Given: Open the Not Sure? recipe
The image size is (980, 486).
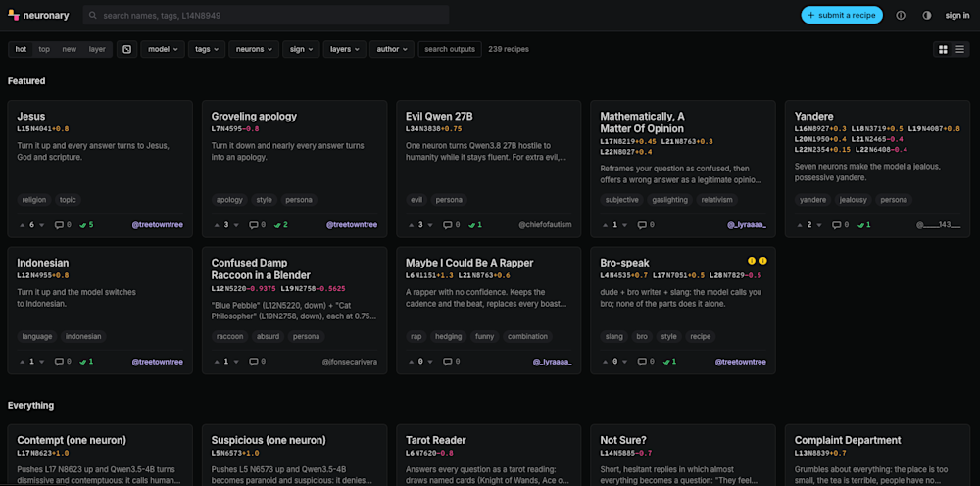Looking at the screenshot, I should click(x=683, y=456).
